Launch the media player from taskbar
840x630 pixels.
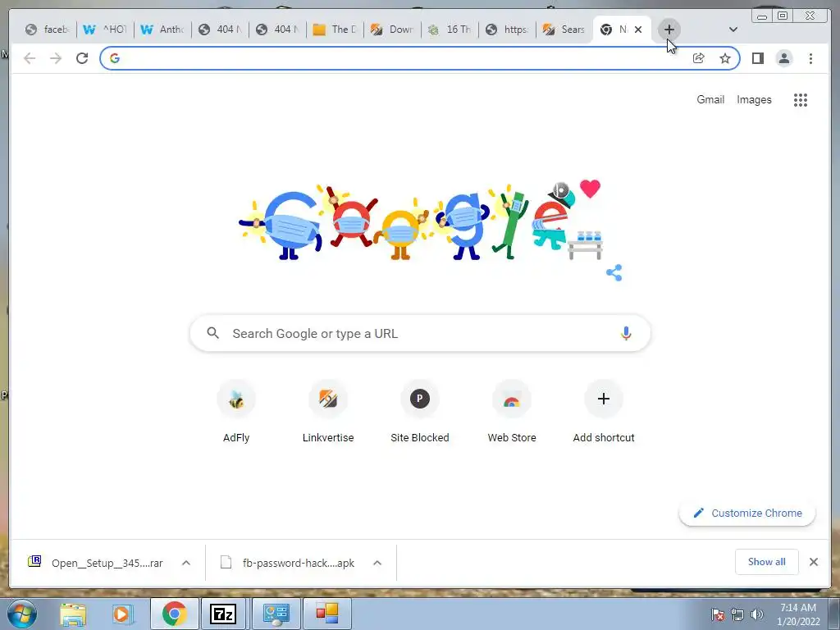tap(121, 614)
